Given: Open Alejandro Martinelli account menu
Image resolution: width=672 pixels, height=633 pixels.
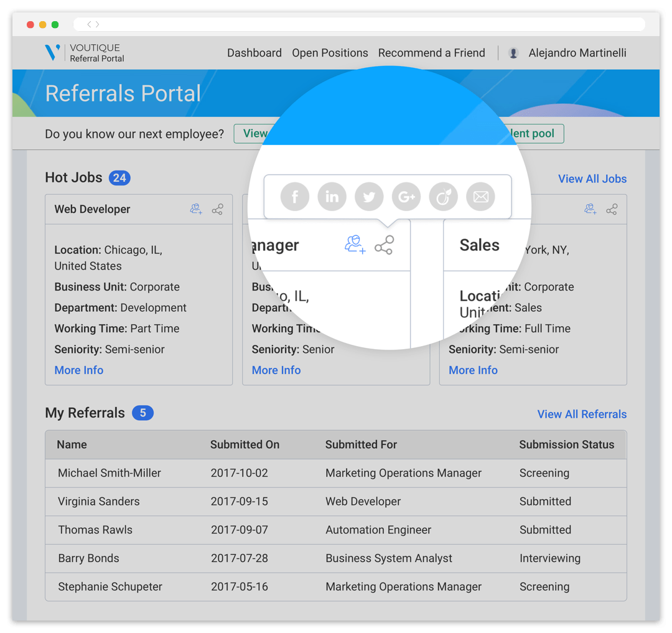Looking at the screenshot, I should (x=577, y=53).
